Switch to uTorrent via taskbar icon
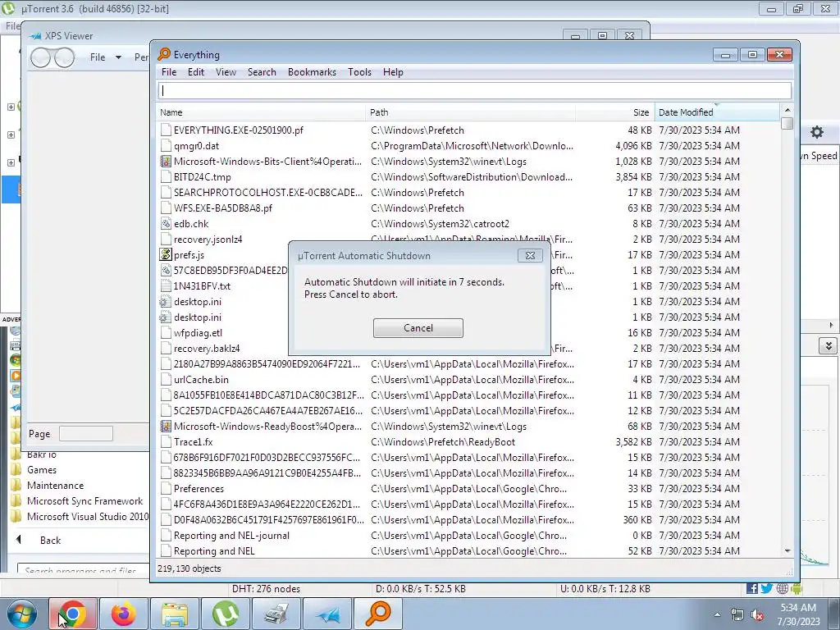 pos(225,614)
